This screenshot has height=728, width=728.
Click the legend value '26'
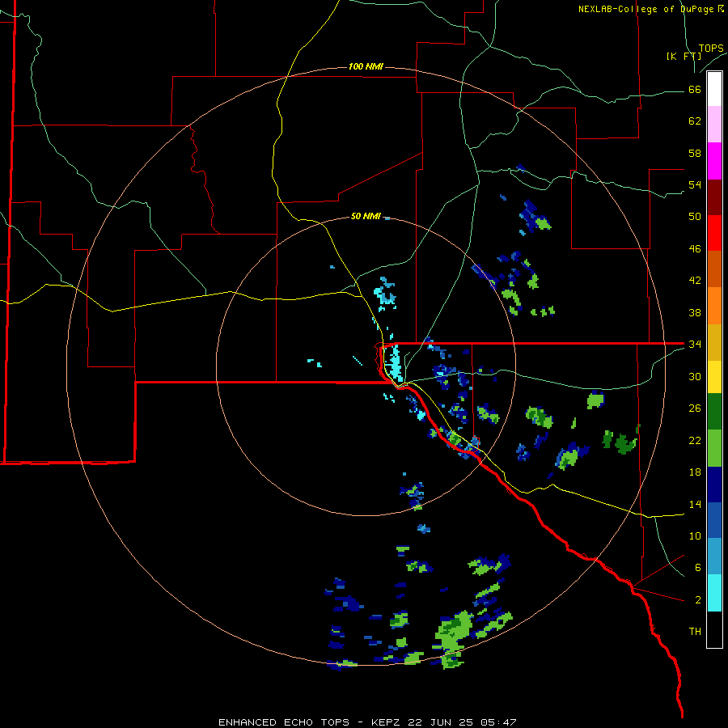(x=695, y=408)
